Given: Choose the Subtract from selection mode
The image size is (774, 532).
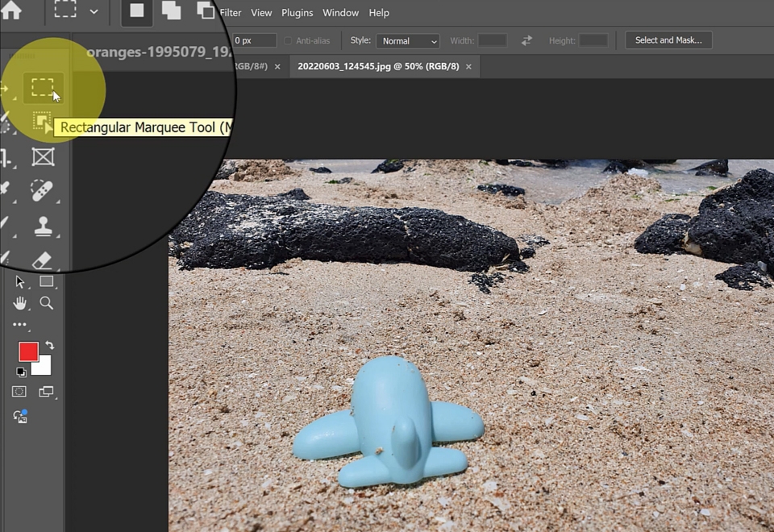Looking at the screenshot, I should coord(206,10).
